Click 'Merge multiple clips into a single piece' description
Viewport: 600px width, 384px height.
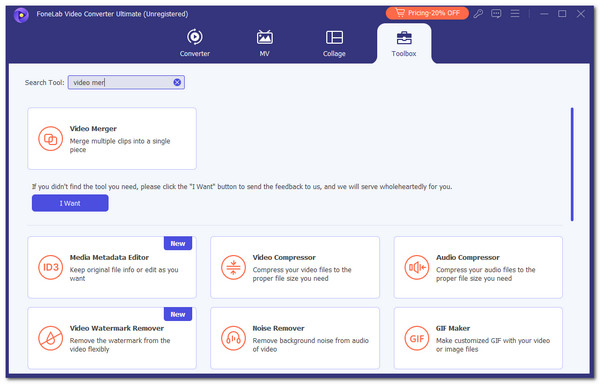[120, 145]
